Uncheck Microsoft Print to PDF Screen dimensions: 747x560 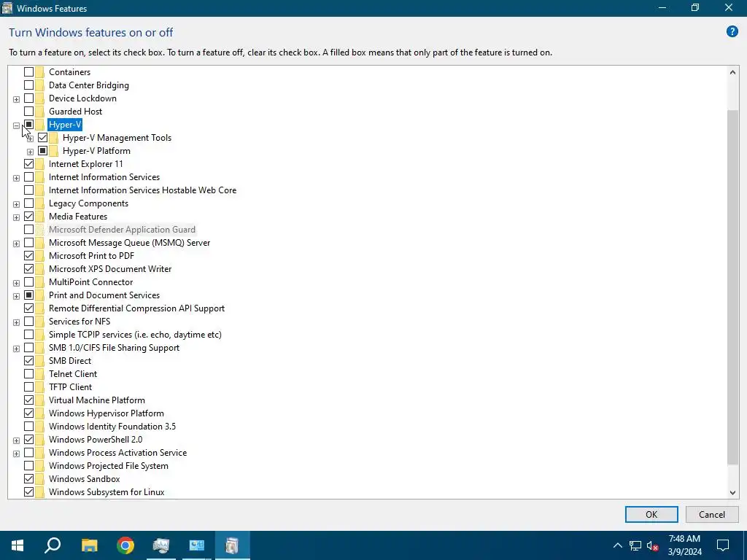tap(28, 256)
